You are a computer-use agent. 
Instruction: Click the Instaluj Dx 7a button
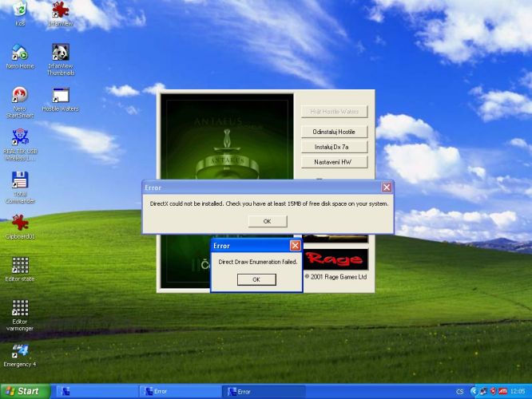click(x=334, y=147)
